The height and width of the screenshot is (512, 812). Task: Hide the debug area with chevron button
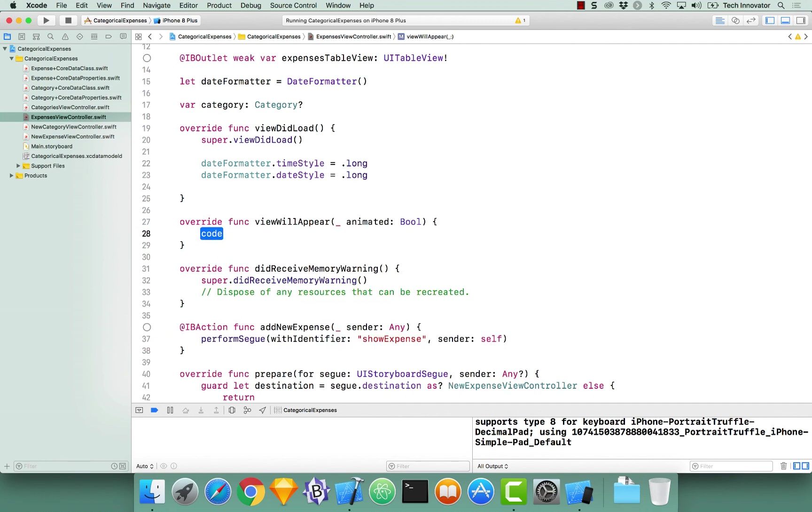pyautogui.click(x=139, y=410)
